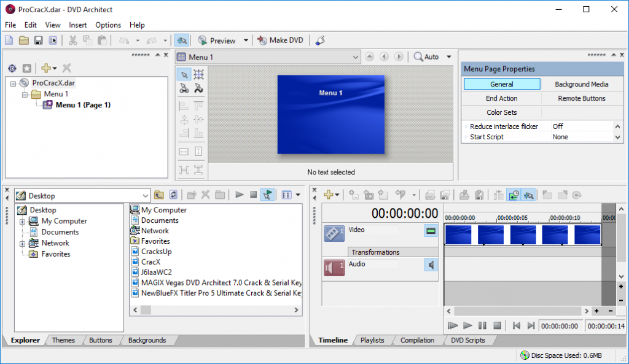Open the Desktop location dropdown in Explorer
The width and height of the screenshot is (629, 364).
pyautogui.click(x=145, y=196)
